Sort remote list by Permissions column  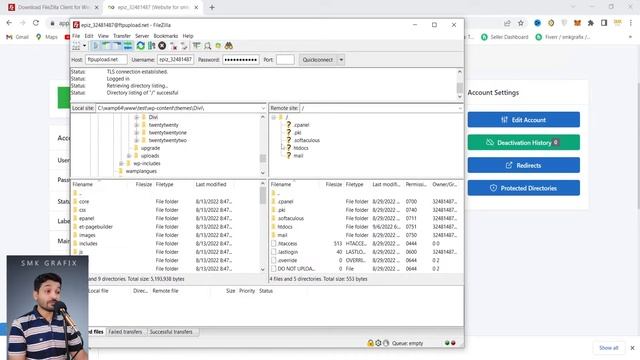(416, 184)
